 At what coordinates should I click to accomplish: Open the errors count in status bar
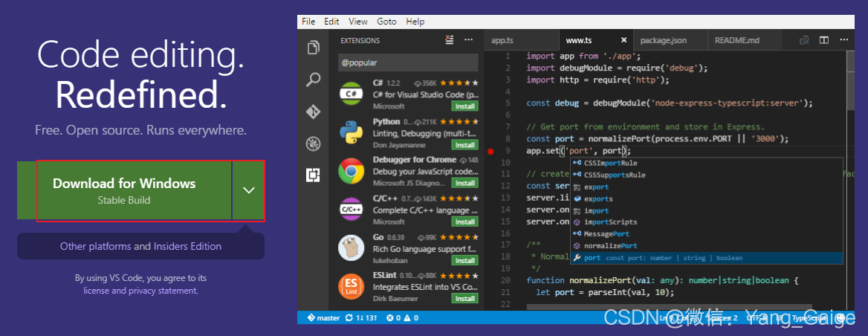[392, 317]
